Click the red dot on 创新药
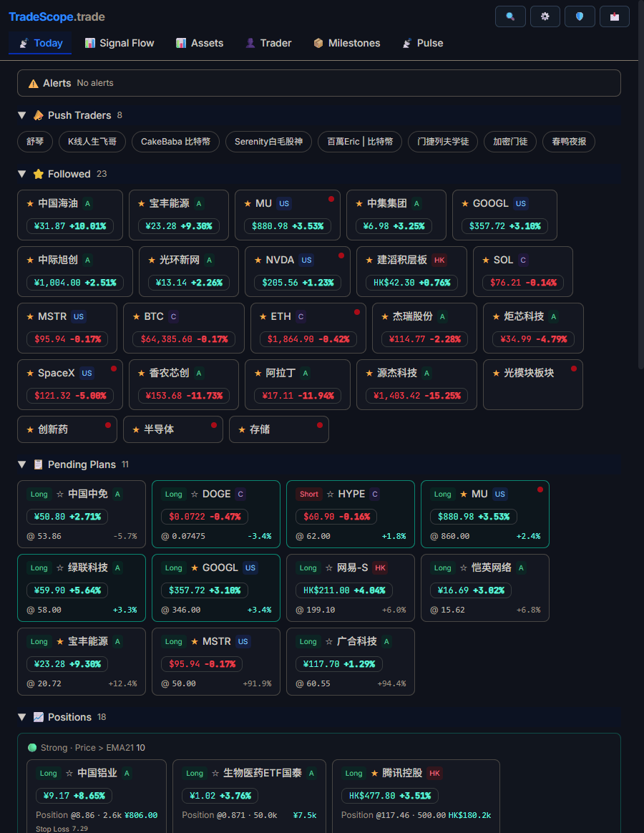Viewport: 644px width, 833px height. [x=108, y=425]
